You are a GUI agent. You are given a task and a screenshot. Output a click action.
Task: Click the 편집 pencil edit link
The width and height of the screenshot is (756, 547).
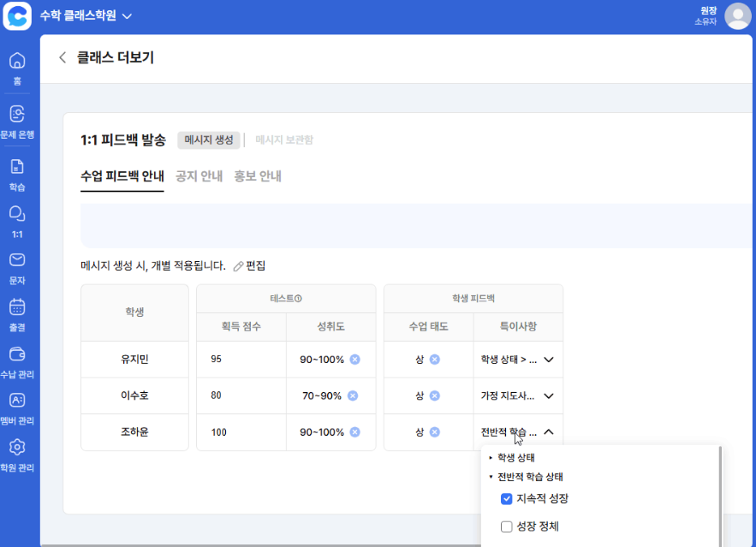point(249,265)
